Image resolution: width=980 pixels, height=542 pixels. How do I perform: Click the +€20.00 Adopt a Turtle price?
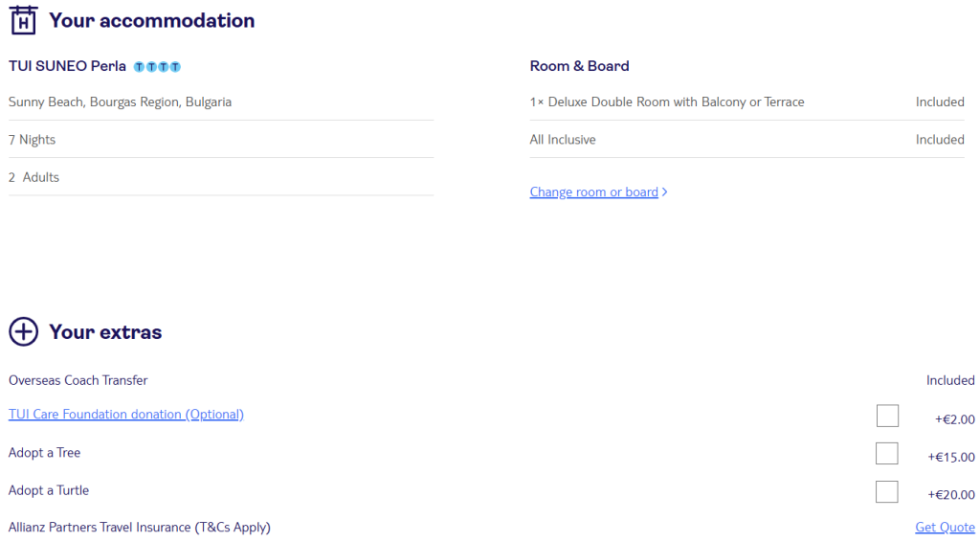click(951, 494)
